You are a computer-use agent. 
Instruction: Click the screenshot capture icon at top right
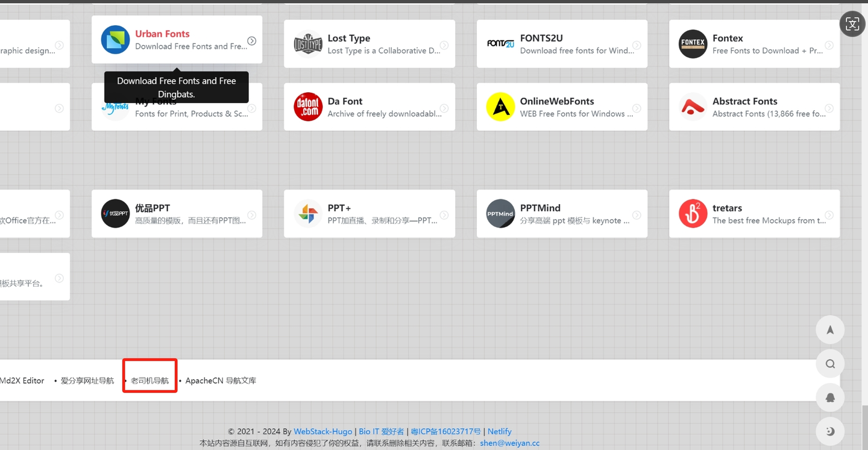(x=852, y=24)
